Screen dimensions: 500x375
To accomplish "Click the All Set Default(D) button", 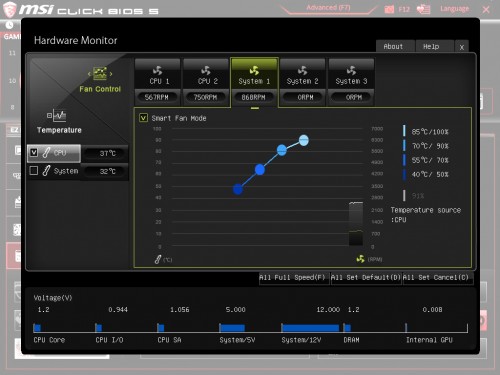I will tap(366, 278).
